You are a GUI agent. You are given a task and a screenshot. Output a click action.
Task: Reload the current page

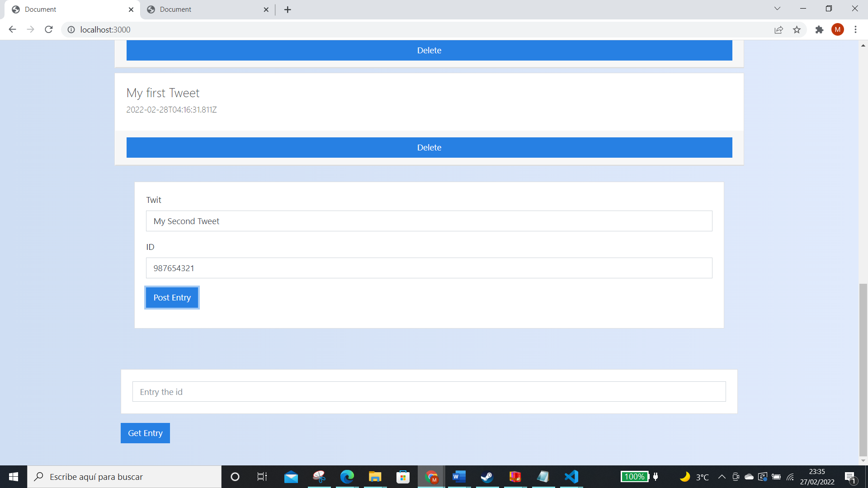pyautogui.click(x=49, y=29)
